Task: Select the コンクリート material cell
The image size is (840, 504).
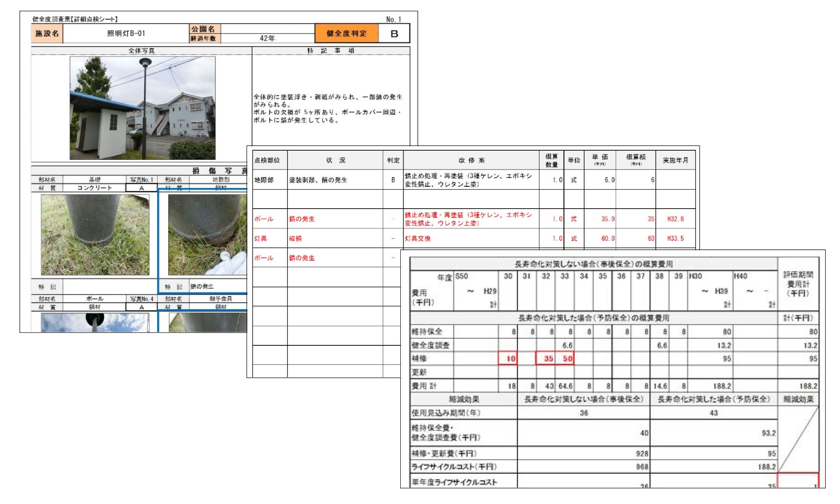Action: (x=94, y=188)
